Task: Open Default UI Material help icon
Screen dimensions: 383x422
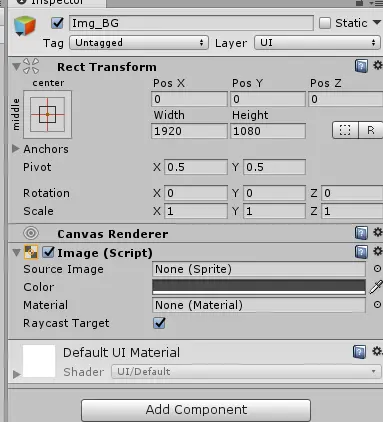Action: [359, 352]
